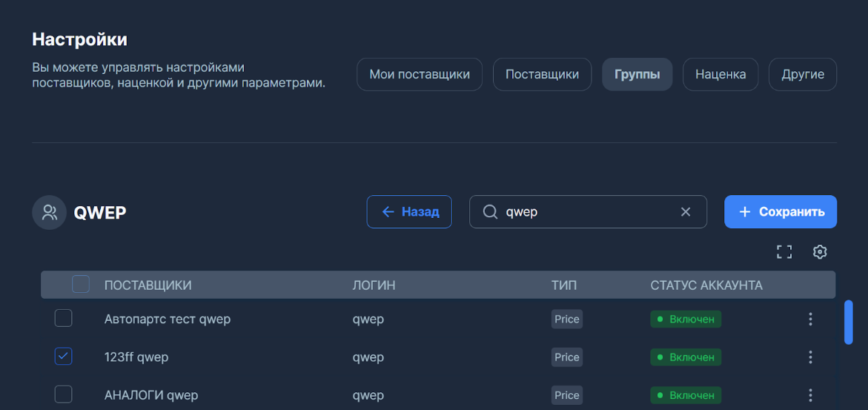Click the СТАТУС АККАУНТА column header
The height and width of the screenshot is (410, 868).
click(706, 285)
